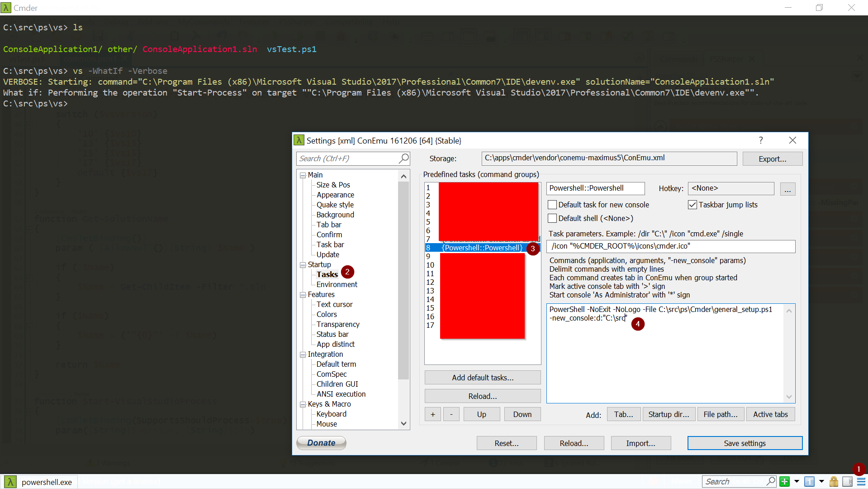Click the Task parameters /icon field

[671, 246]
